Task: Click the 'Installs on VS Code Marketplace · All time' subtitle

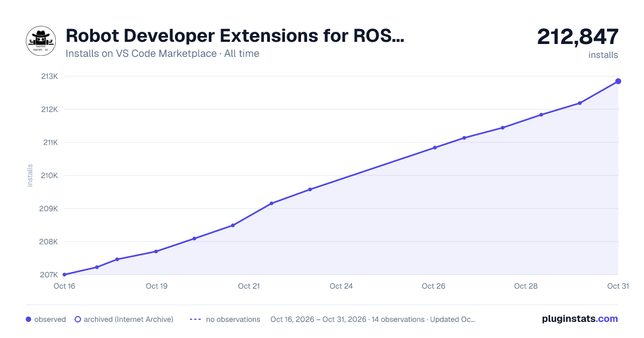Action: (162, 54)
